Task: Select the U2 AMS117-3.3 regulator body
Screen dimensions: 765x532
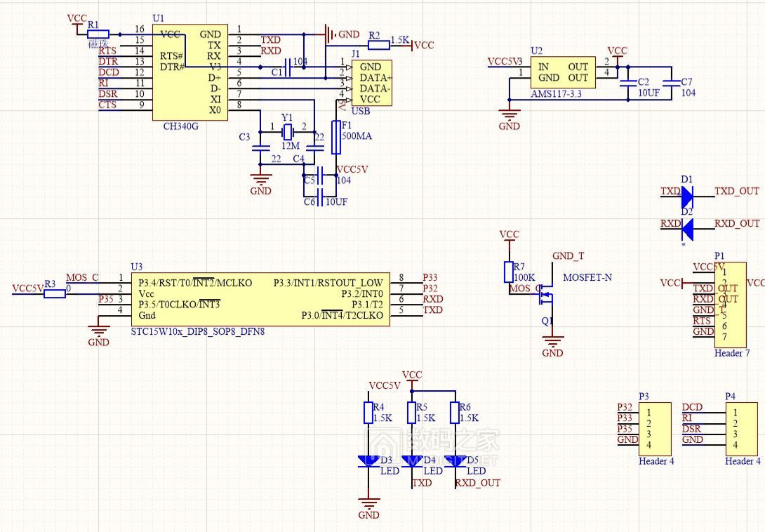Action: click(563, 72)
